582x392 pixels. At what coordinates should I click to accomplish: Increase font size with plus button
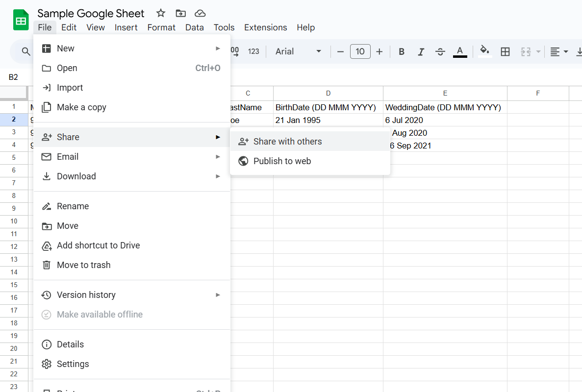(x=380, y=51)
